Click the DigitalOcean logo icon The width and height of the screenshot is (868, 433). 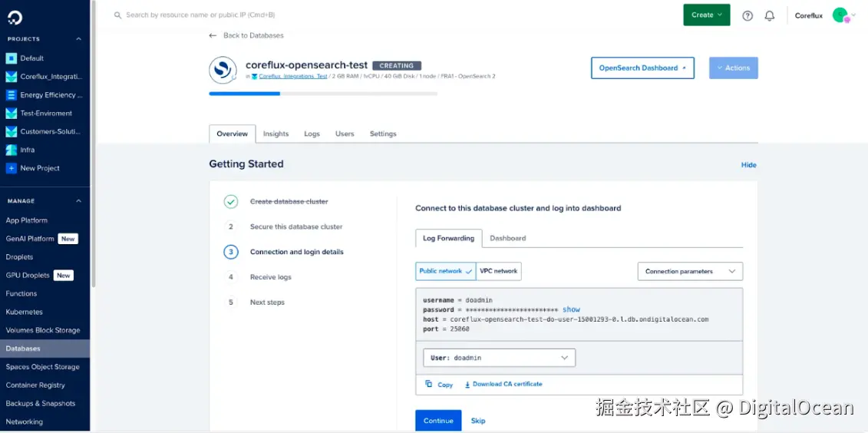tap(15, 17)
